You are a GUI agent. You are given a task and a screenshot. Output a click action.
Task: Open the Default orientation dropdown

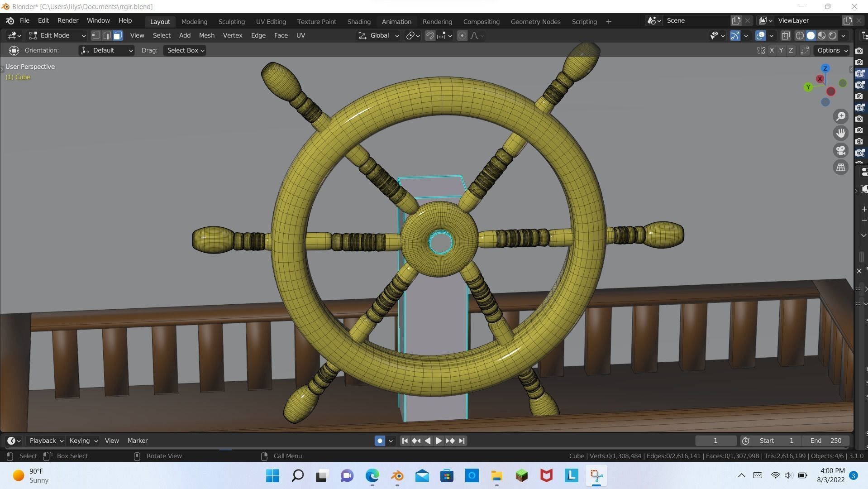pos(106,50)
